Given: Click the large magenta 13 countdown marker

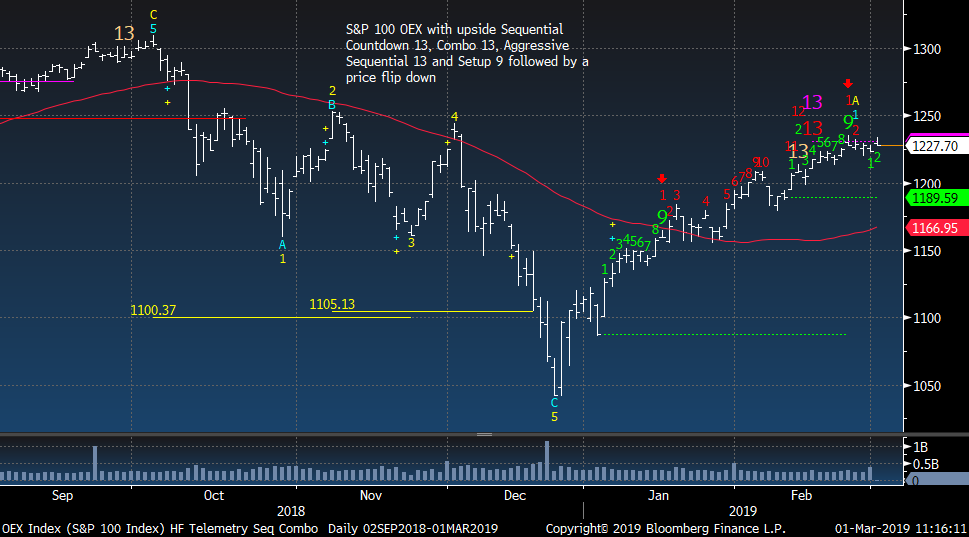Looking at the screenshot, I should click(812, 103).
